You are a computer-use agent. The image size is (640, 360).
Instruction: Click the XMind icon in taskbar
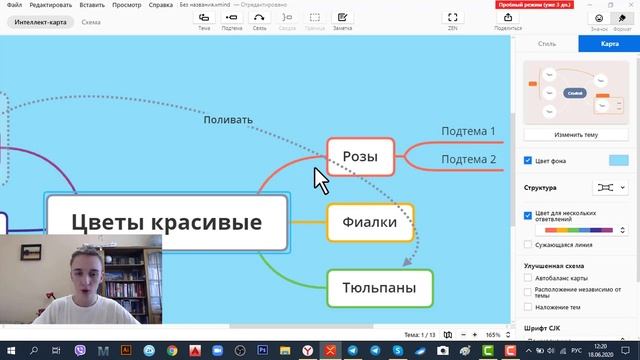coord(330,351)
